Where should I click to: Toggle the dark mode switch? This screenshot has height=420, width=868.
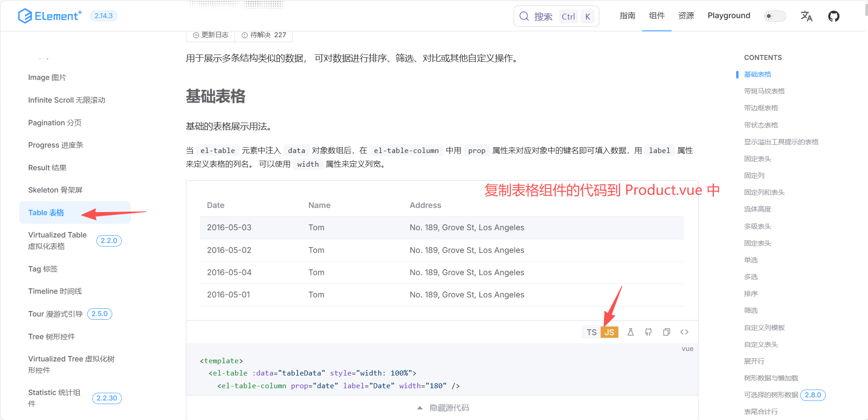point(775,16)
